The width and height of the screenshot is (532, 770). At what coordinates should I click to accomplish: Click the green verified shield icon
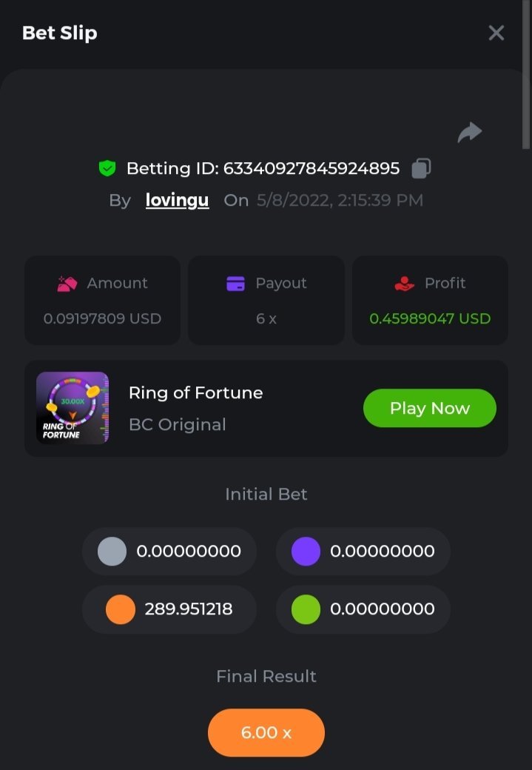pos(107,169)
